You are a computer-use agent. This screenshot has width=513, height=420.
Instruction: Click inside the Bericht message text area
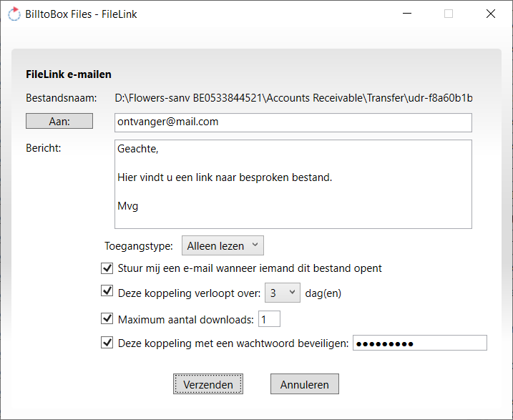point(293,184)
